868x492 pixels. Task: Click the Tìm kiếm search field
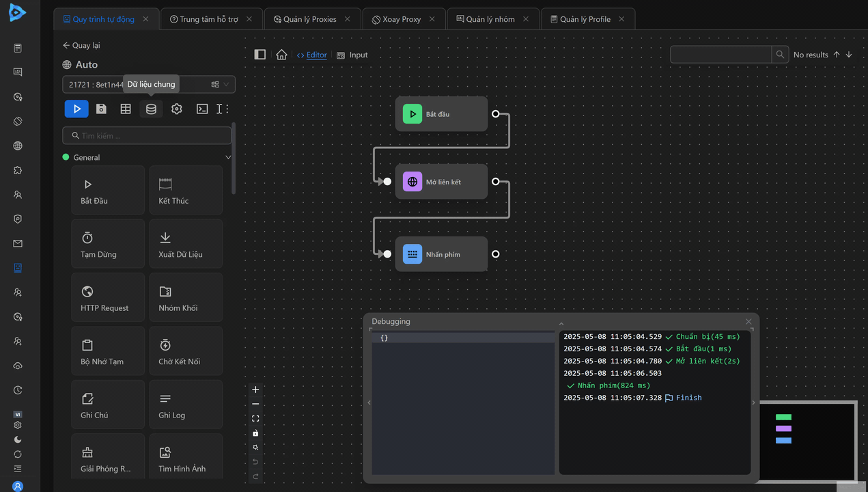[x=148, y=135]
